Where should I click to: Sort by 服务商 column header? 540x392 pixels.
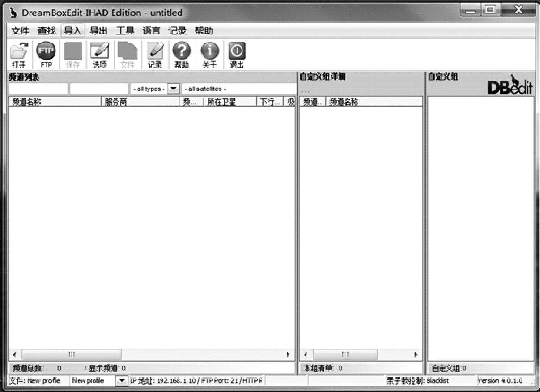pos(140,102)
